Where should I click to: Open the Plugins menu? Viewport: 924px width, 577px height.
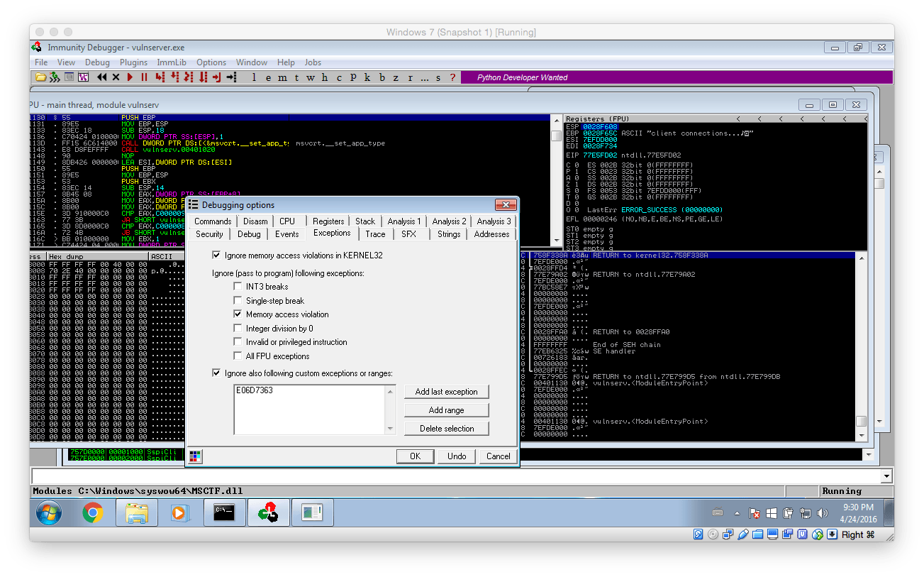[x=134, y=62]
